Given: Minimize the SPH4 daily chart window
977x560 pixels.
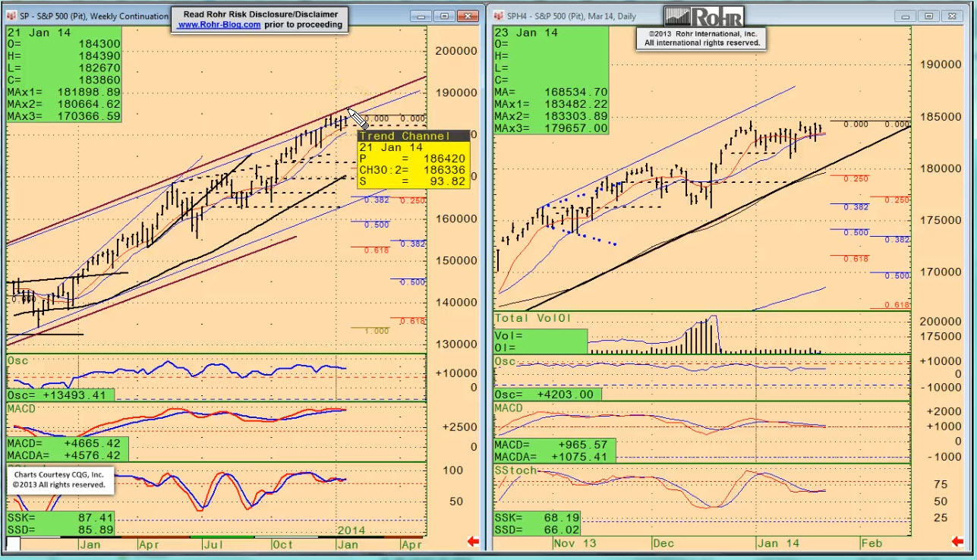Looking at the screenshot, I should point(905,16).
